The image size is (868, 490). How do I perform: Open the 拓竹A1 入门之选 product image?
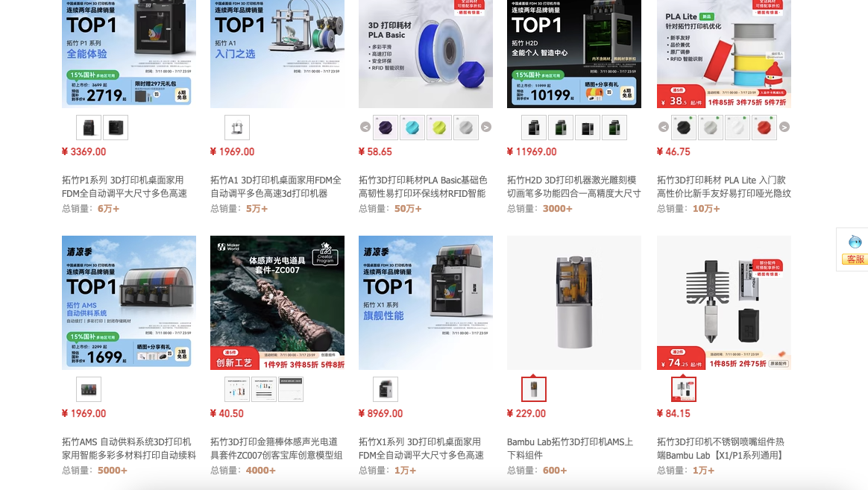[x=277, y=54]
